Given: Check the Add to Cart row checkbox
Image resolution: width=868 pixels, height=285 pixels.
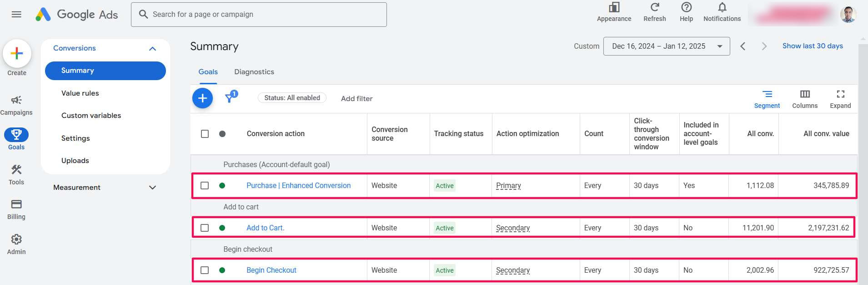Looking at the screenshot, I should coord(205,228).
